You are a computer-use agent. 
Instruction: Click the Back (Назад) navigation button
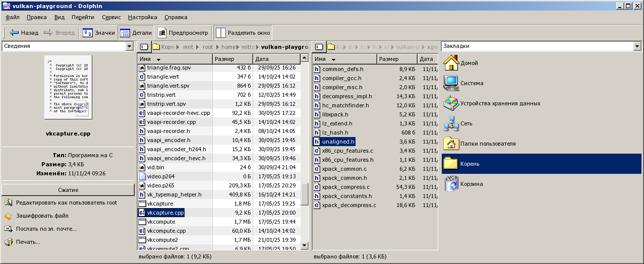click(x=24, y=33)
